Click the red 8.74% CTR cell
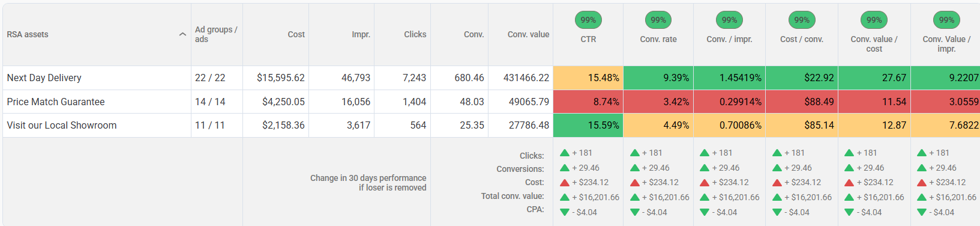980x226 pixels. pos(588,102)
